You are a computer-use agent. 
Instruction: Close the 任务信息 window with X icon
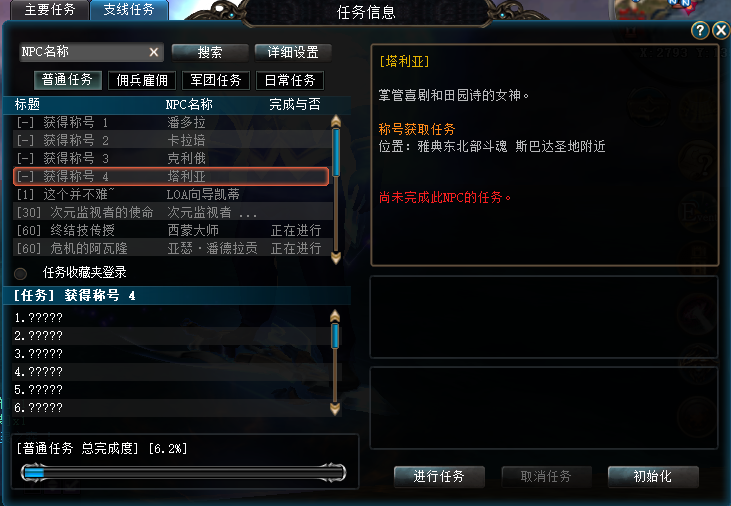click(721, 31)
